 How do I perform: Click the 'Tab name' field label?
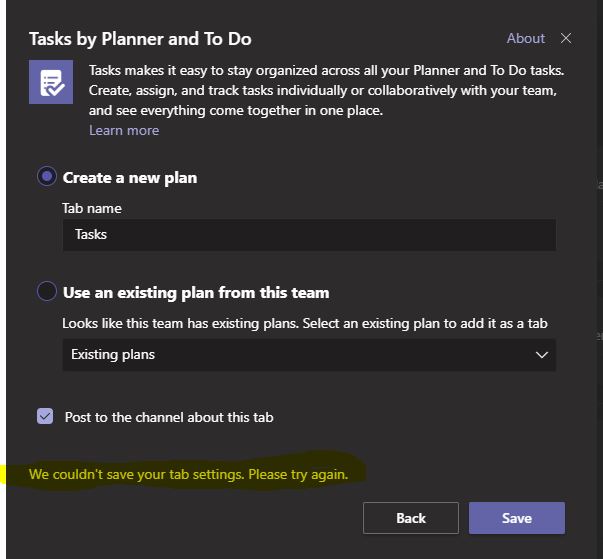point(92,209)
